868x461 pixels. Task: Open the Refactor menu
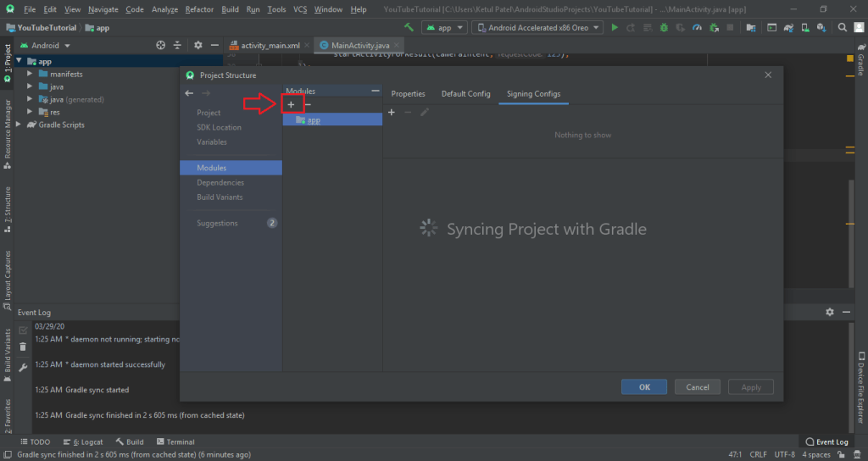(x=199, y=9)
